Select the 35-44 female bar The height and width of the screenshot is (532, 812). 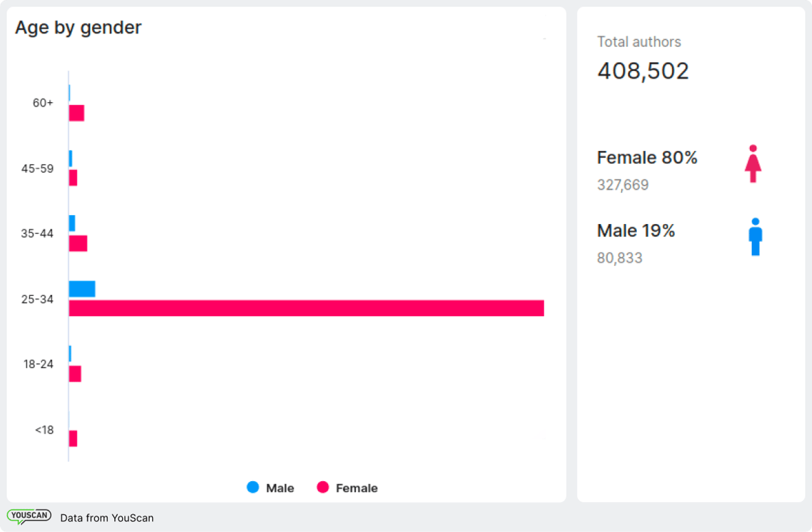[78, 243]
